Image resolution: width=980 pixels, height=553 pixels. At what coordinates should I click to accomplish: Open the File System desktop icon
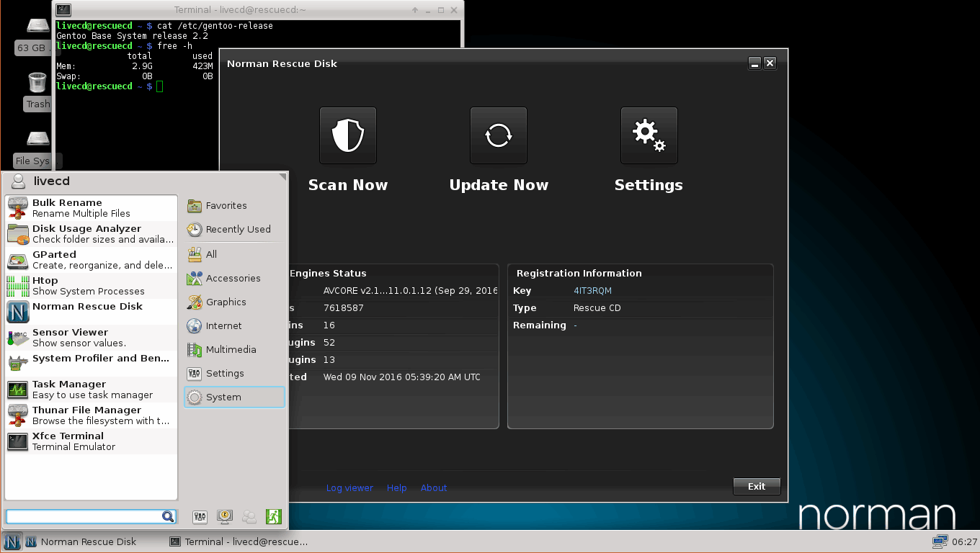(37, 149)
